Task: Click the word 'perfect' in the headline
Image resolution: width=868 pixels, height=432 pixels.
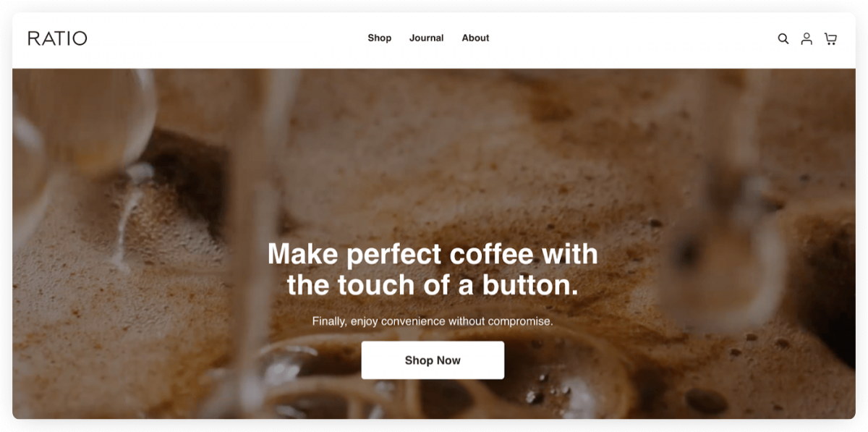Action: (x=394, y=255)
